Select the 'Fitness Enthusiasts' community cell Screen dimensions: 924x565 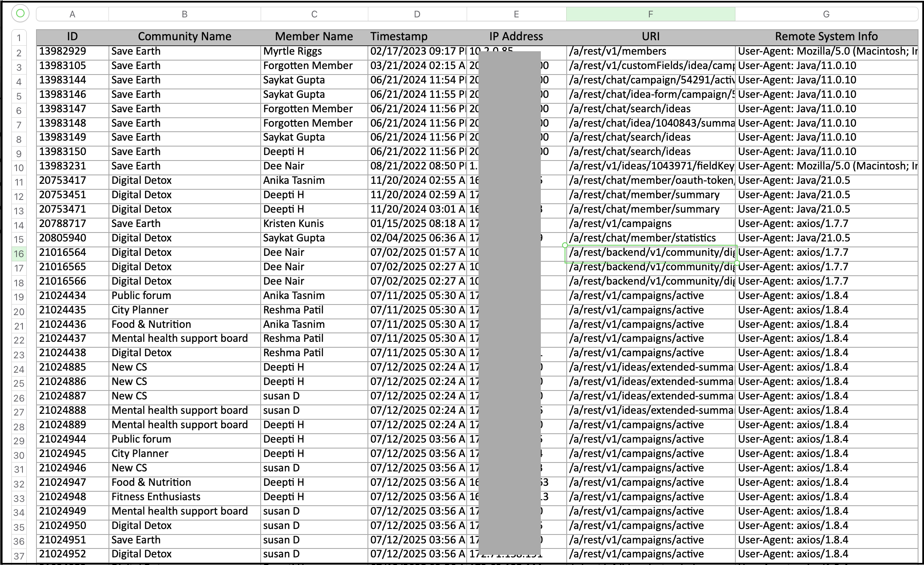click(185, 497)
